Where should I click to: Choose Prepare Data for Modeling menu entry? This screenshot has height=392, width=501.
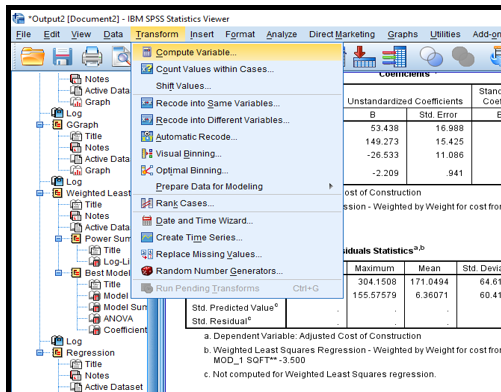click(237, 186)
